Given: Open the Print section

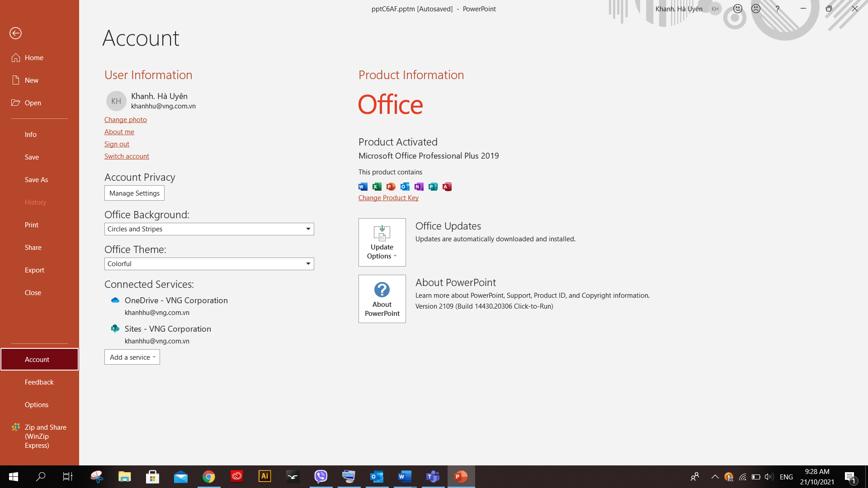Looking at the screenshot, I should (39, 225).
